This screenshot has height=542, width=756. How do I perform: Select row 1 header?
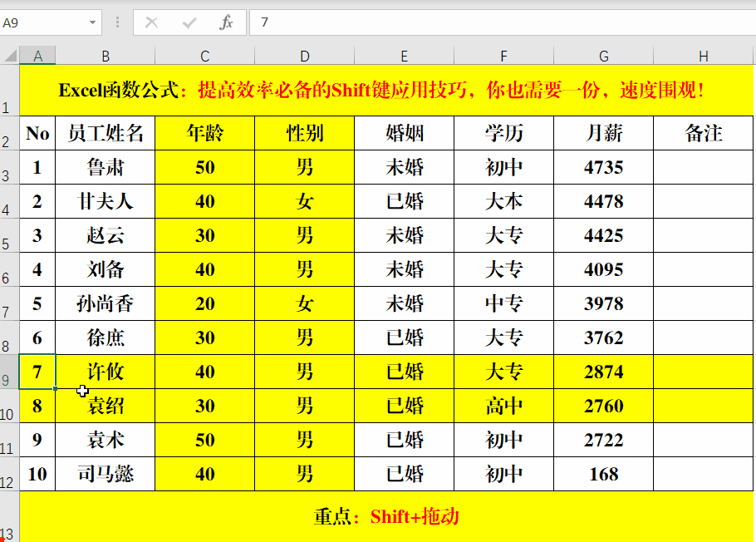9,91
